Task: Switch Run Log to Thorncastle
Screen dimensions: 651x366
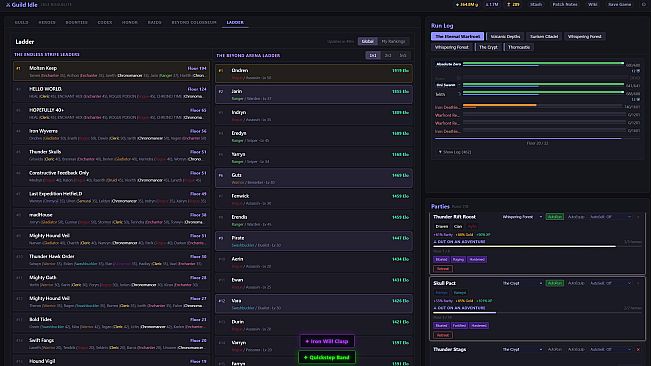Action: click(x=519, y=47)
